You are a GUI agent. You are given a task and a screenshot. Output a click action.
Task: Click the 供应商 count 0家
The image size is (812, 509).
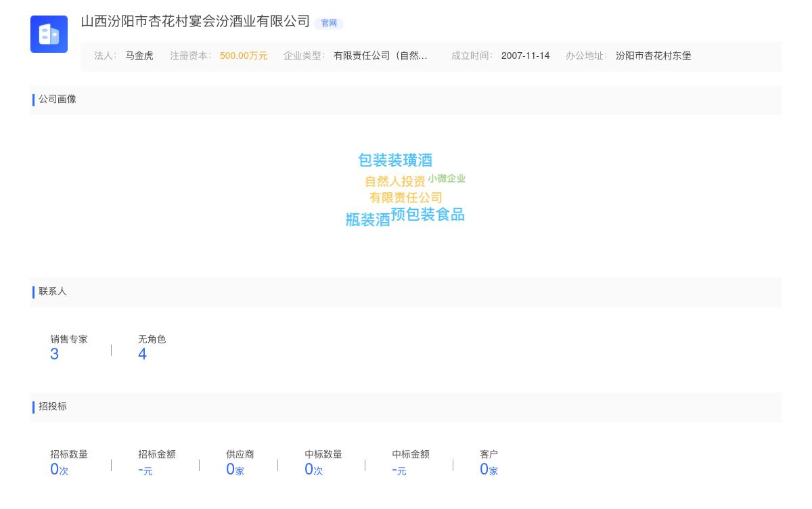(x=235, y=470)
